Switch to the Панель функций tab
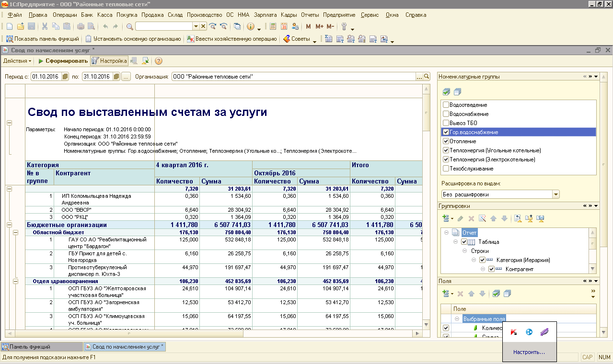This screenshot has height=364, width=613. [30, 347]
